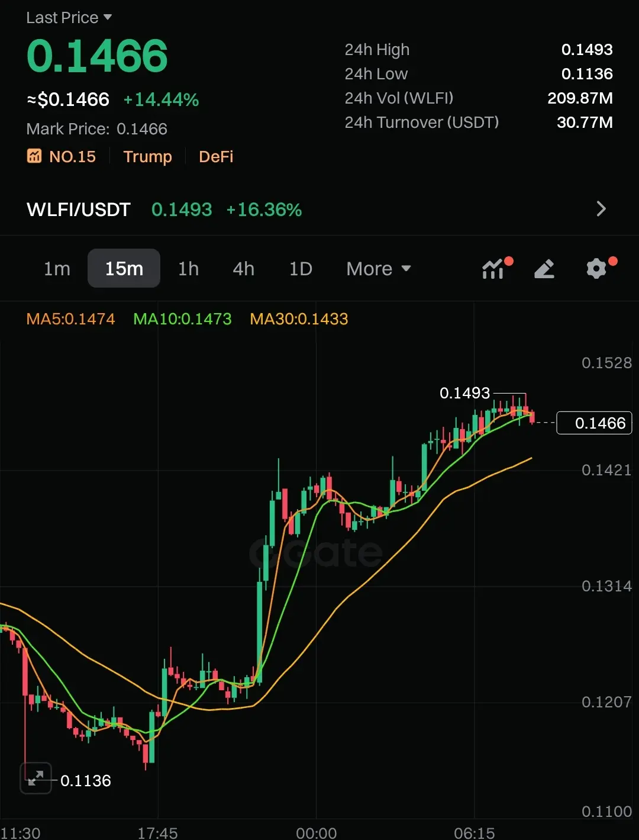639x840 pixels.
Task: Click the 24h Vol value 209.87M
Action: tap(580, 98)
